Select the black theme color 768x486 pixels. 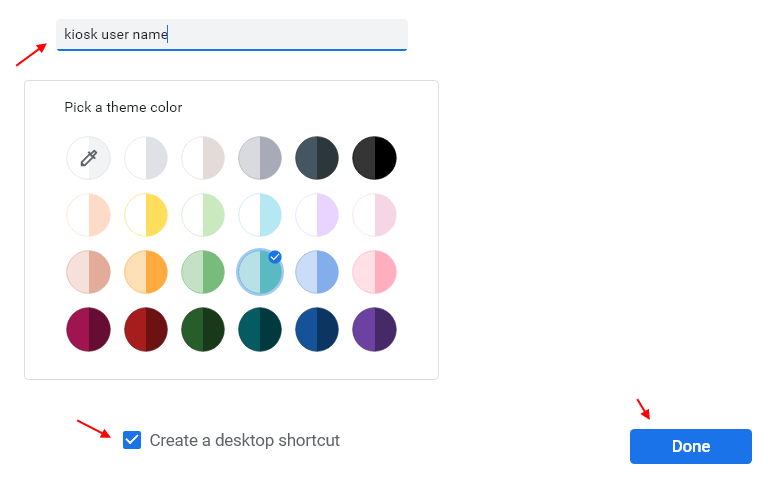[x=374, y=158]
